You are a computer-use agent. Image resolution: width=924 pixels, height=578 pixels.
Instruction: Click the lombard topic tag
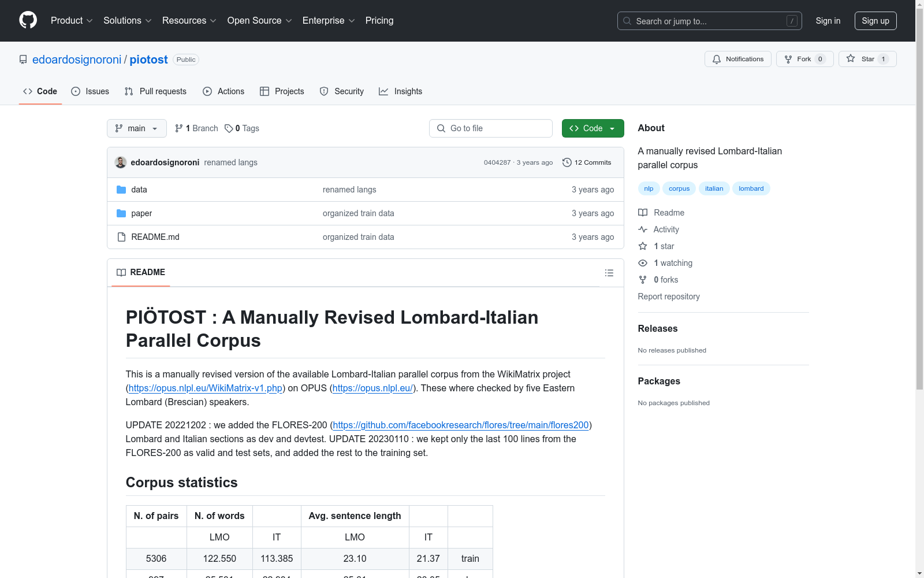point(751,188)
